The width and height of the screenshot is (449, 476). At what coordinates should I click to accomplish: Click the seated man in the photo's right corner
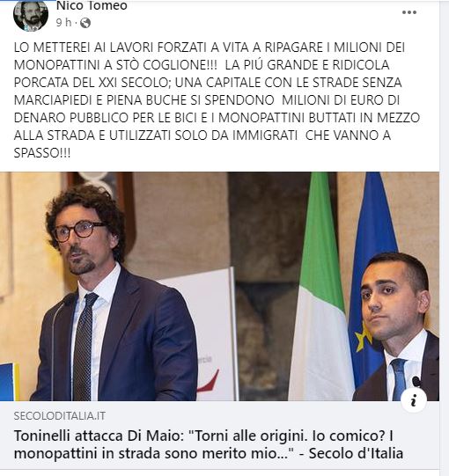[x=398, y=326]
